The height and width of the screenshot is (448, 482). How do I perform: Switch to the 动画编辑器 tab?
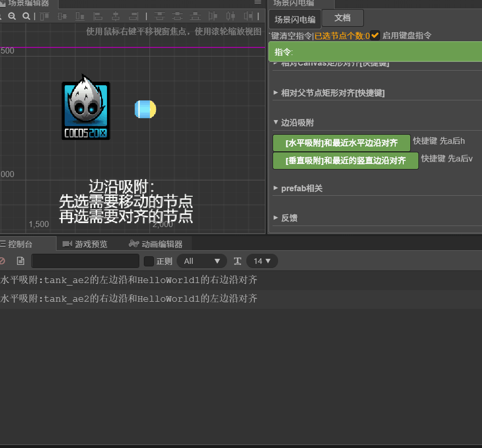tap(155, 244)
